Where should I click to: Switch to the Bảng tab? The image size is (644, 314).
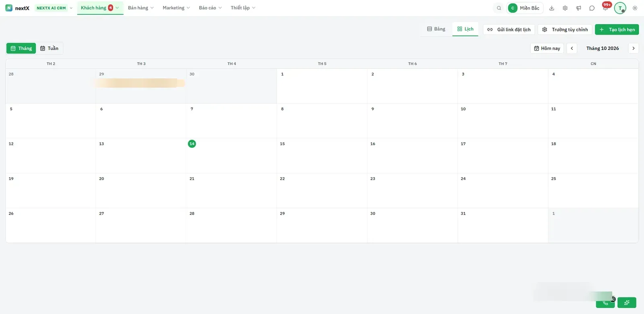pyautogui.click(x=436, y=29)
